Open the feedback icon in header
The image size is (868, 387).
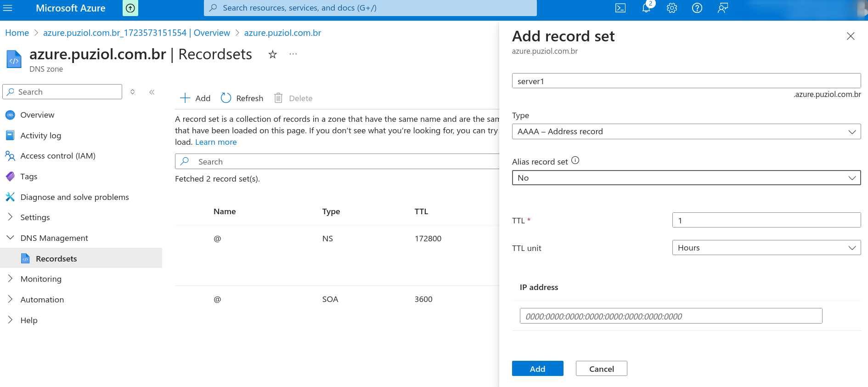coord(722,8)
